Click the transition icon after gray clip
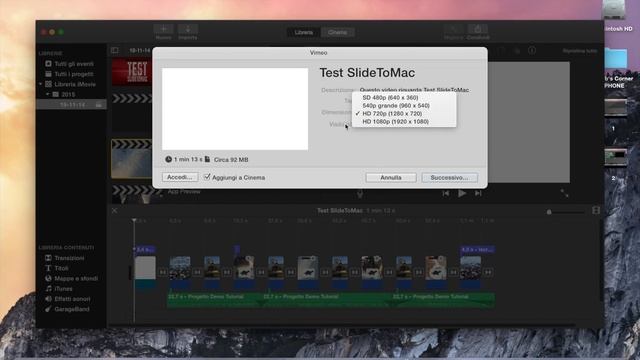 pyautogui.click(x=162, y=272)
